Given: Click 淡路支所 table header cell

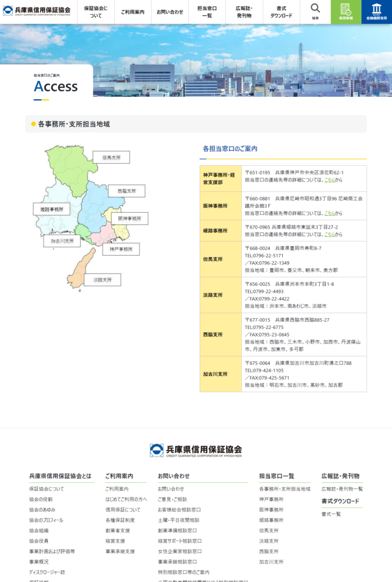Looking at the screenshot, I should pyautogui.click(x=221, y=295).
